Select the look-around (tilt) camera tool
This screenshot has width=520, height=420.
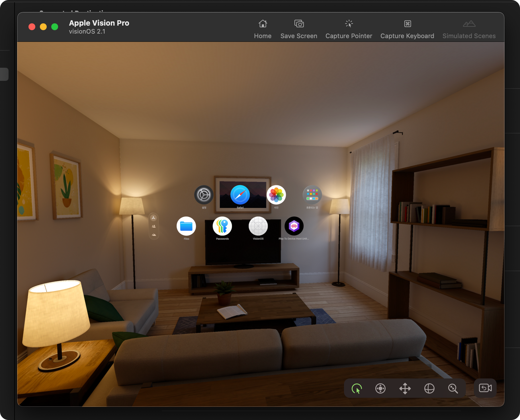pos(380,388)
